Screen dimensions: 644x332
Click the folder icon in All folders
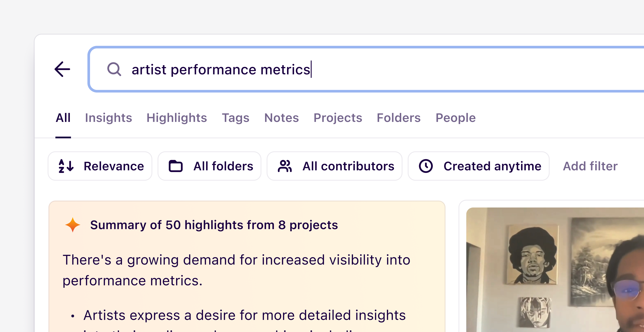click(x=176, y=166)
